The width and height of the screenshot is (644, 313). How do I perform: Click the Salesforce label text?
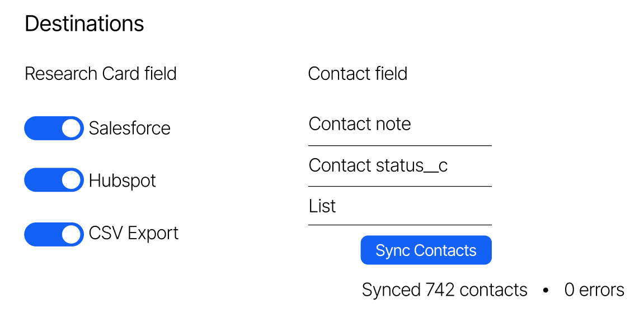(x=129, y=128)
